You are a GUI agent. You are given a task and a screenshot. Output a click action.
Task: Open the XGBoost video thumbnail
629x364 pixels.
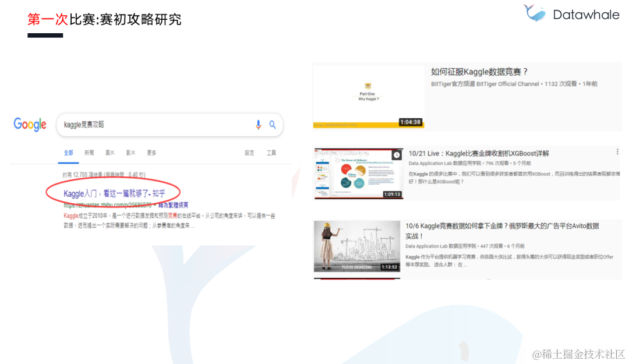click(359, 174)
